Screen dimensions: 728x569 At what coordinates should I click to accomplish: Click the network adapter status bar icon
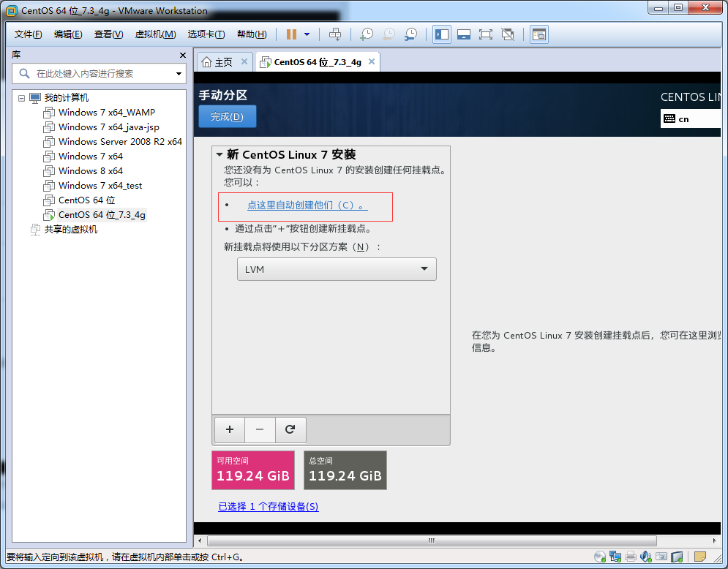tap(615, 557)
